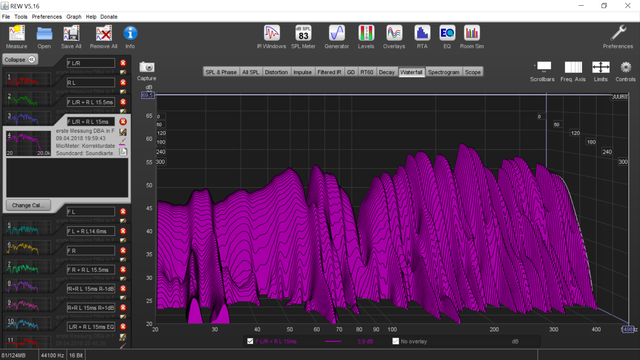Open the Tools menu
The image size is (640, 360).
21,17
